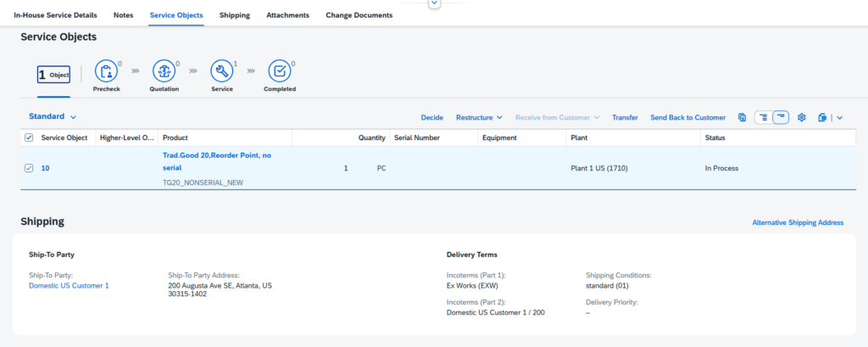Image resolution: width=868 pixels, height=347 pixels.
Task: Click the copy icon in table toolbar
Action: pyautogui.click(x=742, y=117)
